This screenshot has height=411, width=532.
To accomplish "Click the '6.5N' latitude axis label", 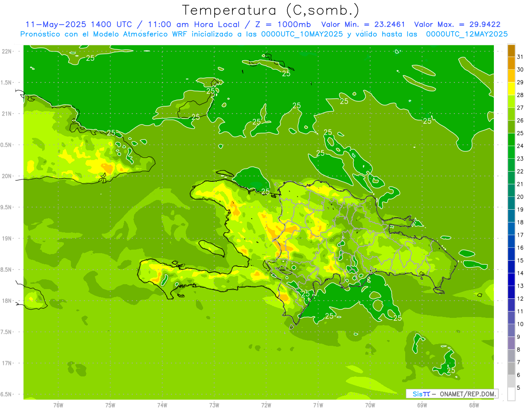I will tap(7, 394).
